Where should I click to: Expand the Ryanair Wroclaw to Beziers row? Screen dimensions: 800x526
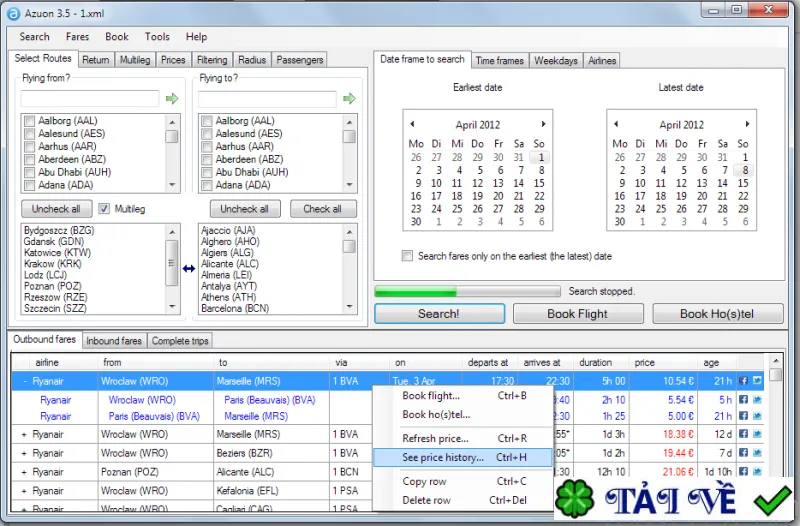point(24,454)
